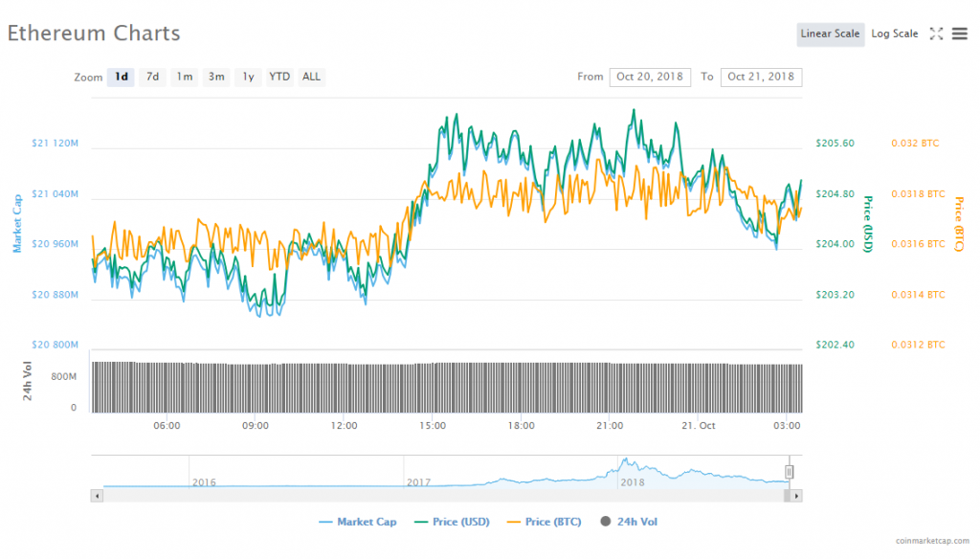Screen dimensions: 980x559
Task: Zoom chart to 1y
Action: click(249, 77)
